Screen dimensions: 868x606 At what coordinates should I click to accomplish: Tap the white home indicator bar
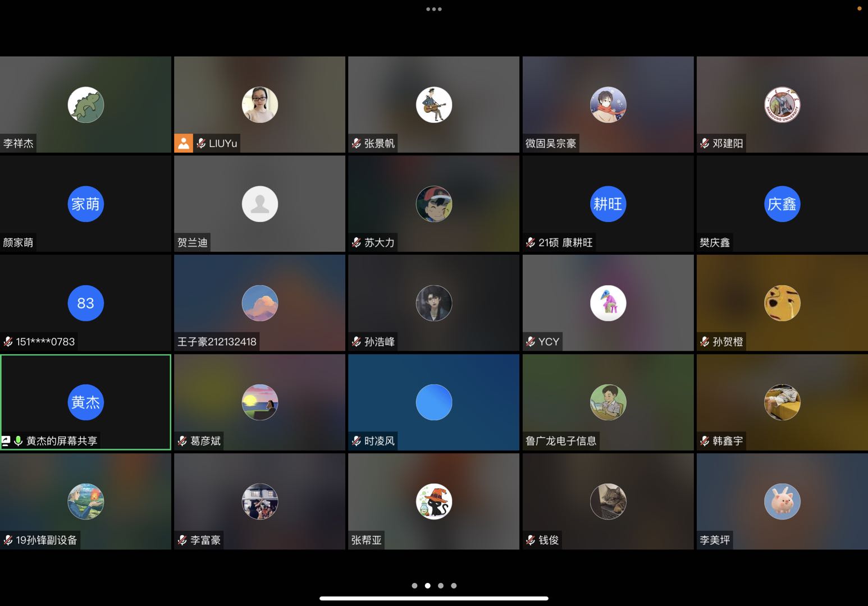click(x=434, y=598)
